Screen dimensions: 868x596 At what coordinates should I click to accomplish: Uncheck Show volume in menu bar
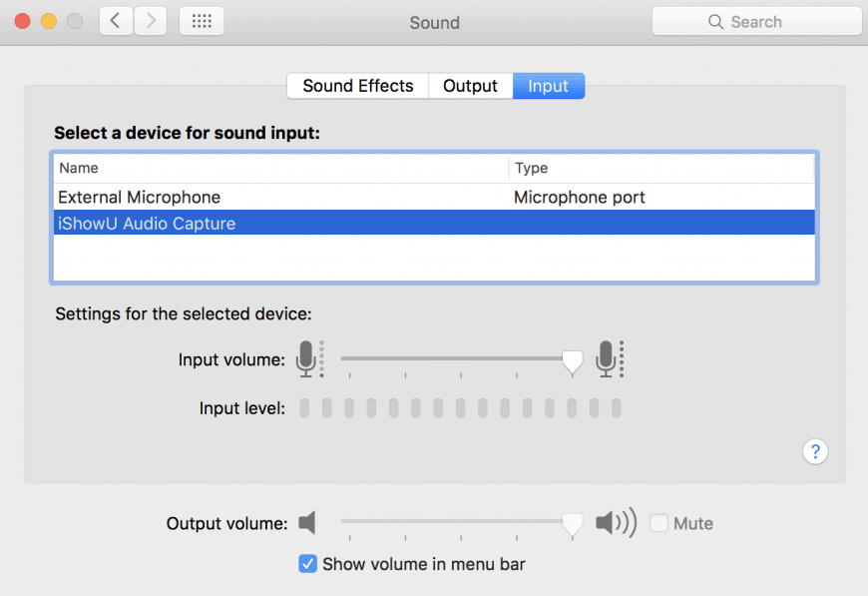click(x=308, y=564)
